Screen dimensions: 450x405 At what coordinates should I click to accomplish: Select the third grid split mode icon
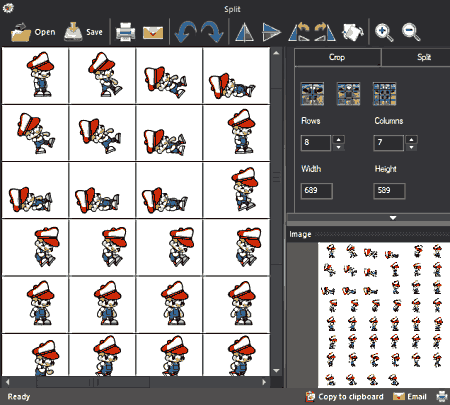click(384, 94)
